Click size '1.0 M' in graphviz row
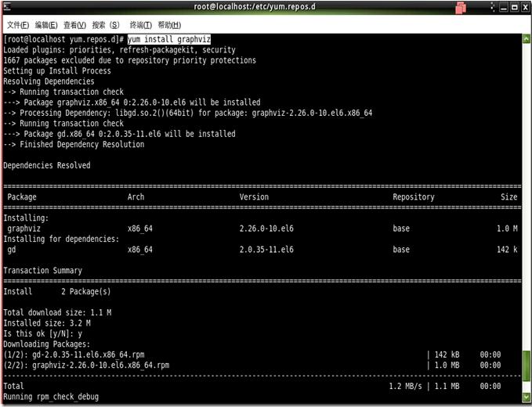This screenshot has width=532, height=407. pyautogui.click(x=507, y=229)
